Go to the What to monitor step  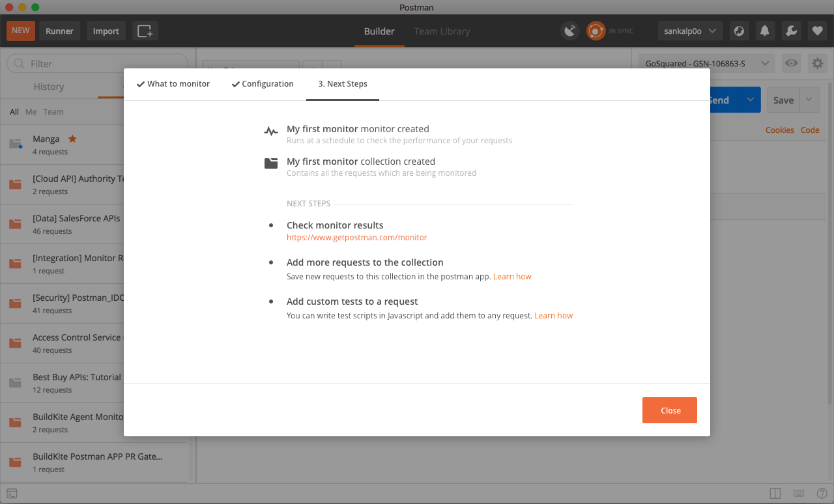click(x=173, y=84)
